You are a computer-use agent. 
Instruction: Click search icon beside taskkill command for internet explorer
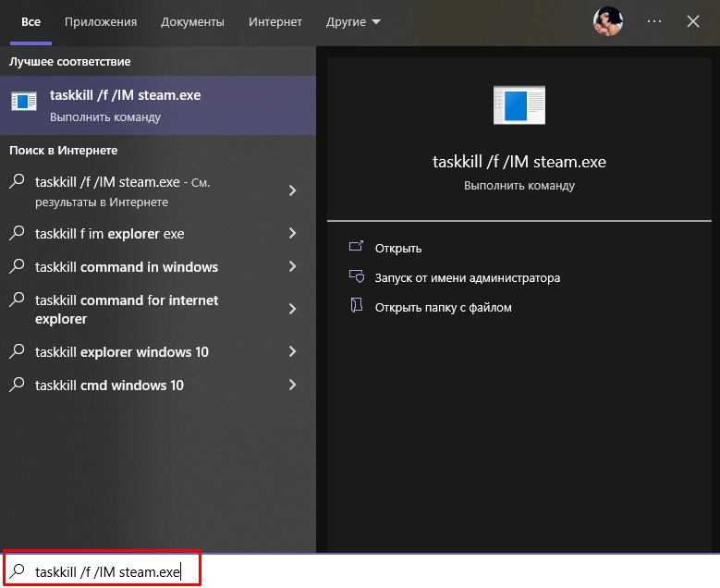17,299
